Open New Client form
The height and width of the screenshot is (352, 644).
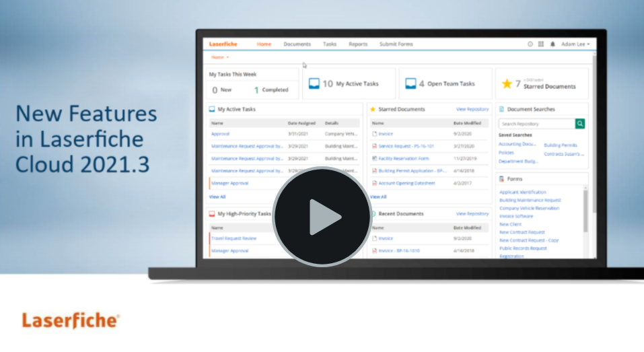(x=510, y=224)
